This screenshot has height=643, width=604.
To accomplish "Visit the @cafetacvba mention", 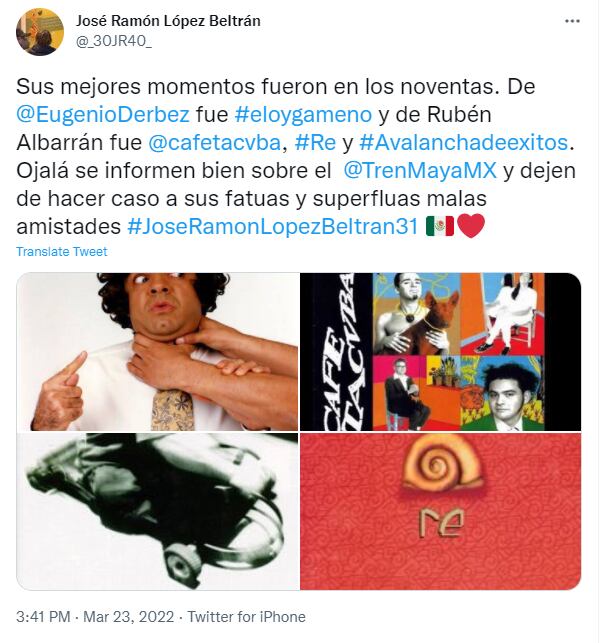I will tap(214, 142).
